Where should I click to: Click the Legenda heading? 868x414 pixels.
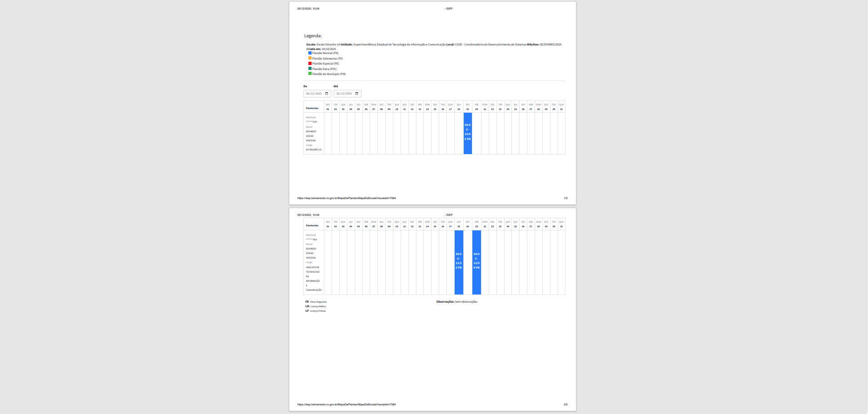[x=313, y=36]
